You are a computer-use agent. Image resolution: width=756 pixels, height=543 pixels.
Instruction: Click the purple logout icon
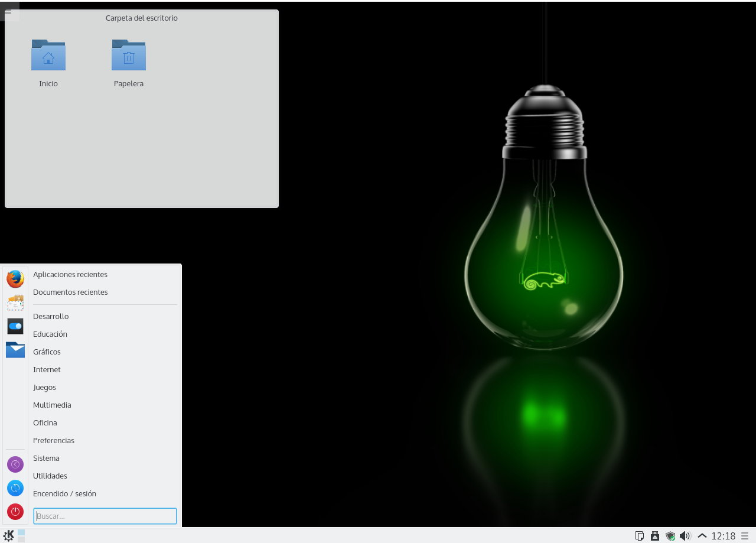pos(15,464)
